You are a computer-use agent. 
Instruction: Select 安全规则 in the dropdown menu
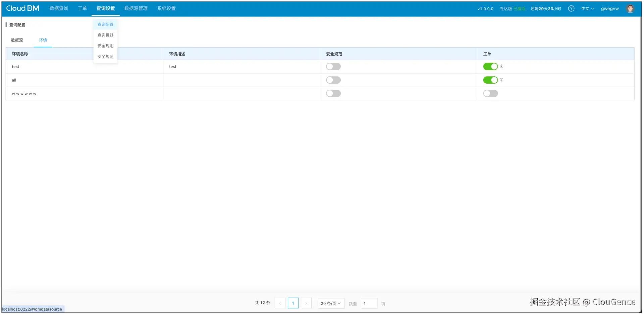point(105,46)
